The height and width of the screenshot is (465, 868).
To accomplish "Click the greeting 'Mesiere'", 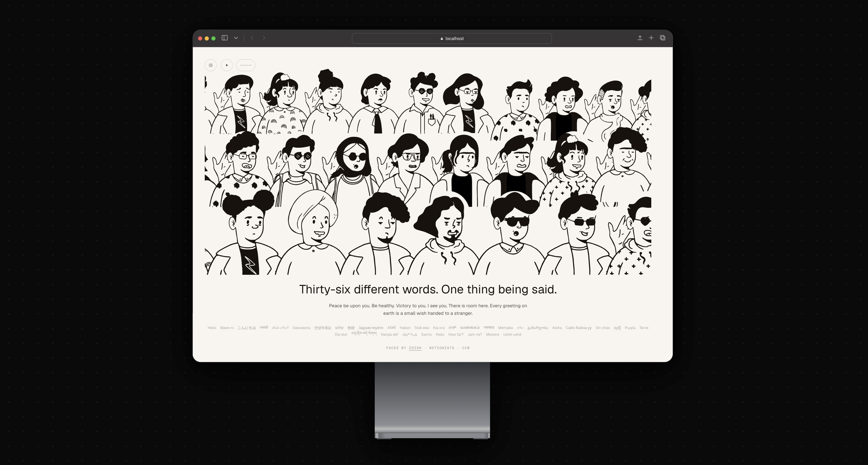I will pos(492,335).
